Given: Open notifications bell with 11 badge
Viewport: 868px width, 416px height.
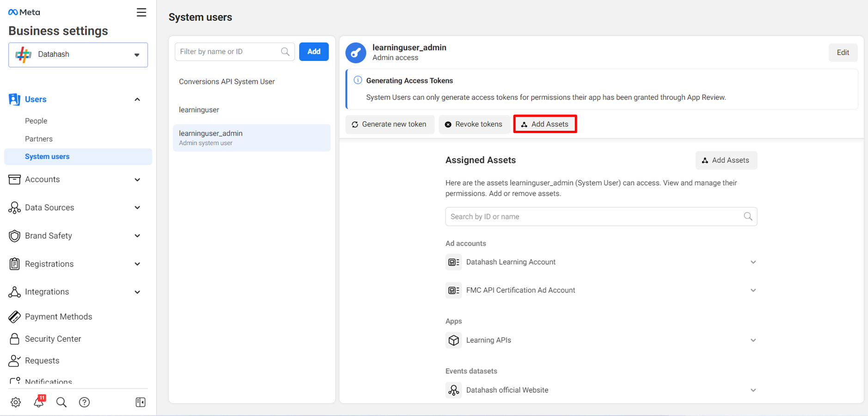Looking at the screenshot, I should [x=39, y=401].
